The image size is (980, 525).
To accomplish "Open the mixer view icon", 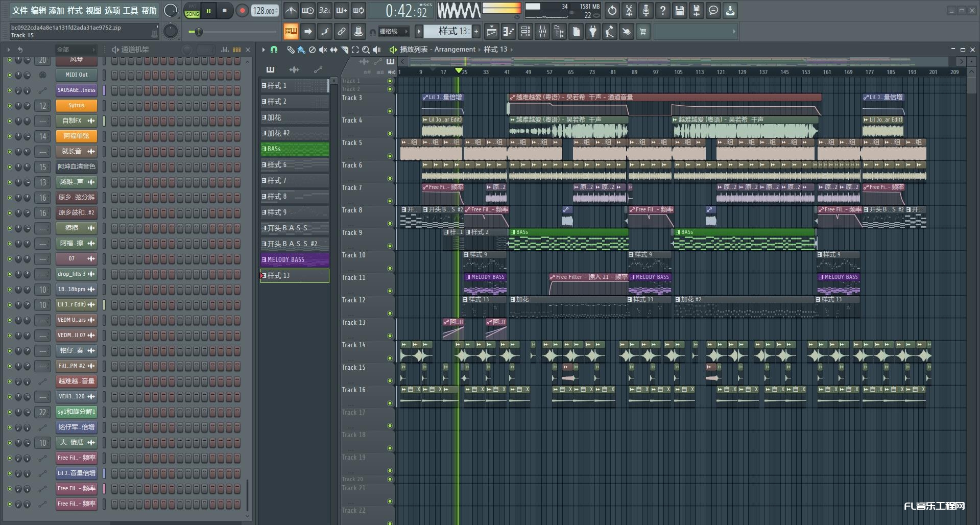I will [542, 32].
